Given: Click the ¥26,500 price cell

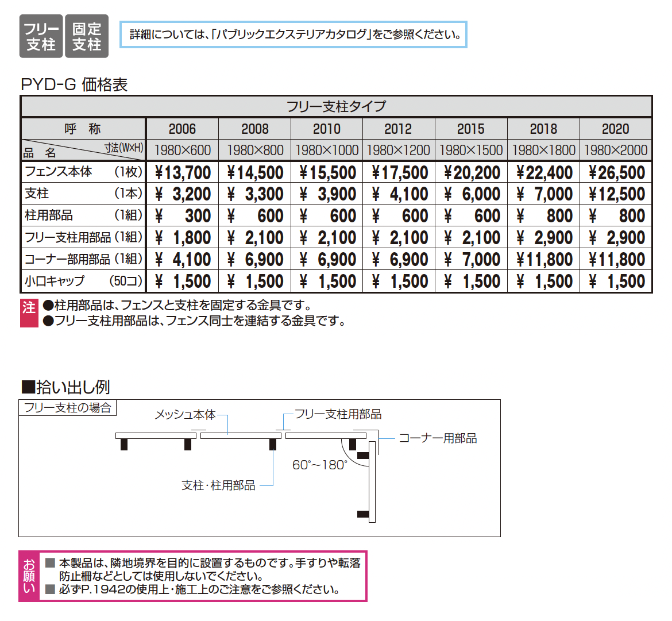Looking at the screenshot, I should 616,173.
